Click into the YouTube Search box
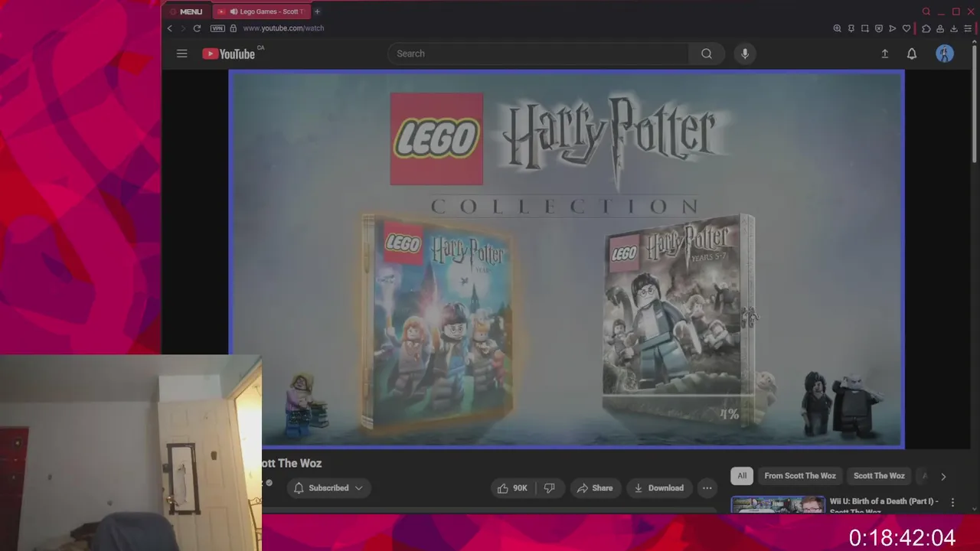Image resolution: width=980 pixels, height=551 pixels. click(538, 54)
